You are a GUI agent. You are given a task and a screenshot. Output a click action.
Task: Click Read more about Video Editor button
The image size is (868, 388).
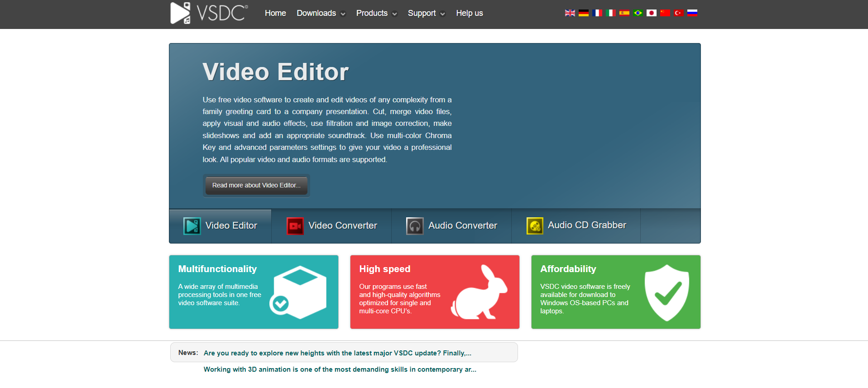(x=256, y=186)
